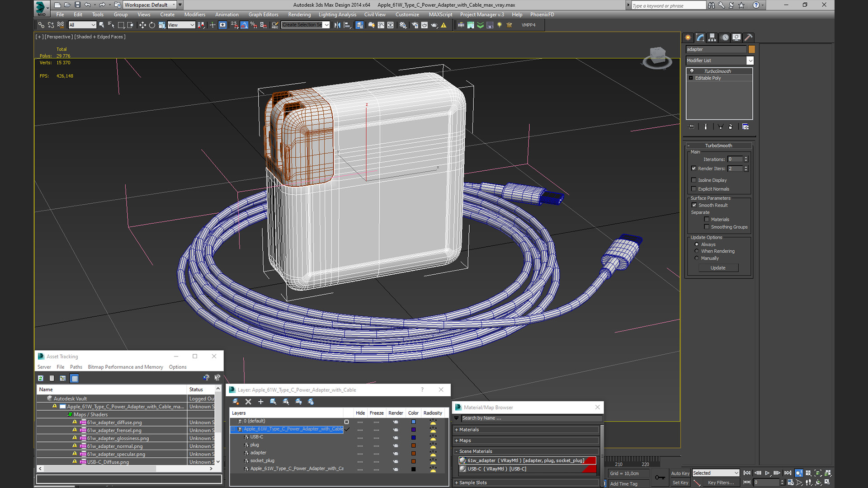Select When Rendering update option
The image size is (868, 488).
click(x=697, y=251)
